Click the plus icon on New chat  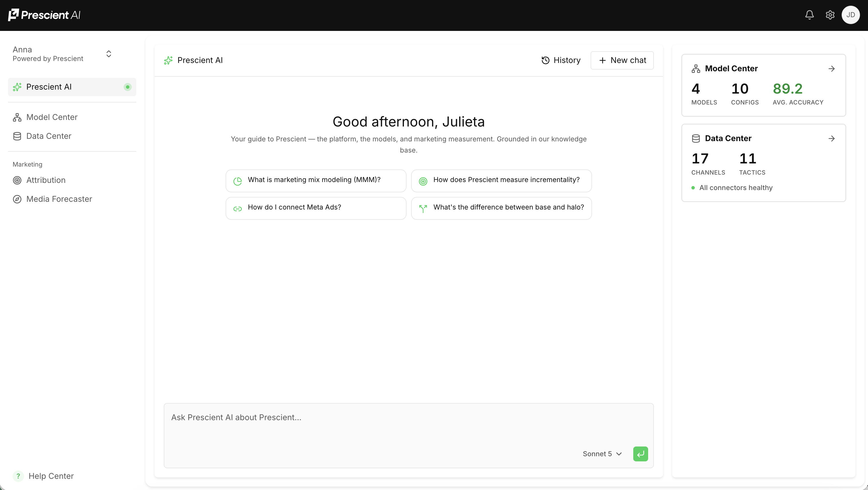point(603,60)
